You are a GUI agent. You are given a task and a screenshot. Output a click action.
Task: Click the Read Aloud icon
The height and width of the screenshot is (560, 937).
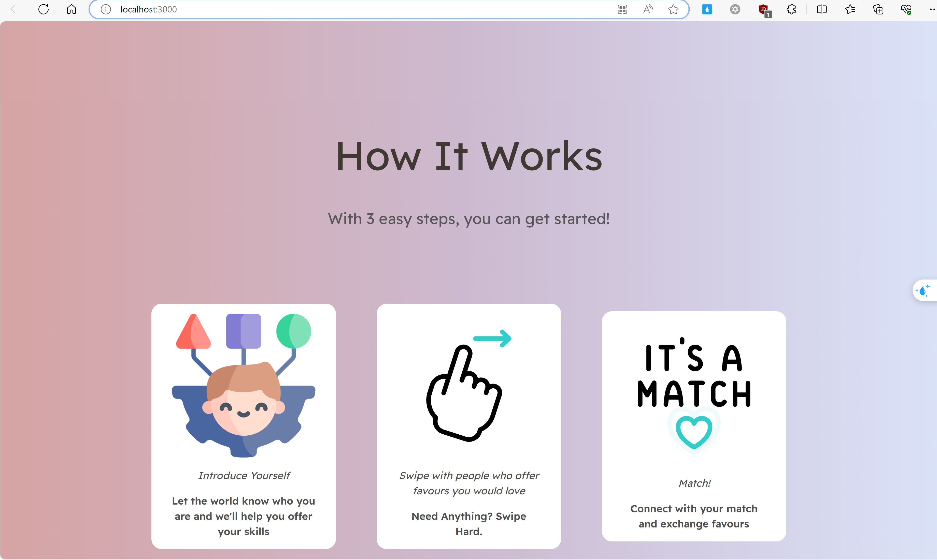(x=648, y=9)
